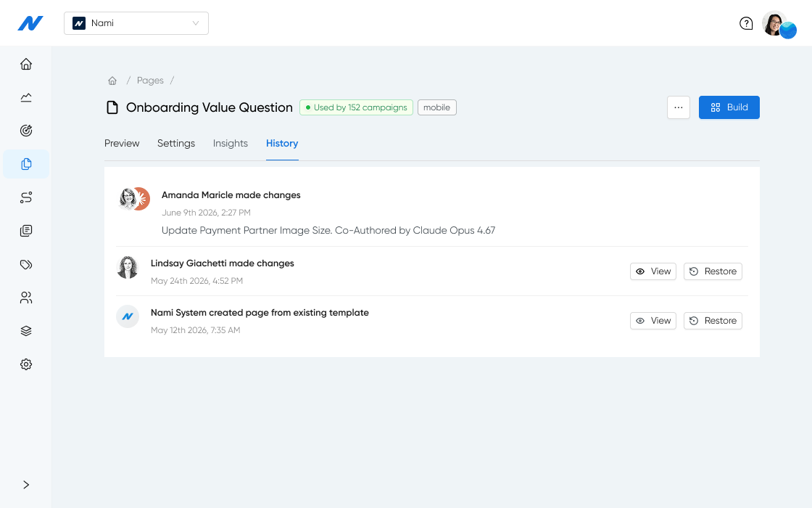
Task: Click Lindsay Giachetti's avatar
Action: pos(128,268)
